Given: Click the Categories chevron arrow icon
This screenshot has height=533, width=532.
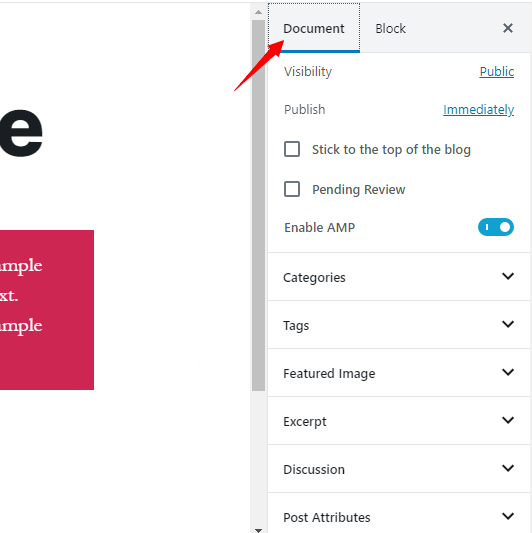Looking at the screenshot, I should [x=508, y=276].
